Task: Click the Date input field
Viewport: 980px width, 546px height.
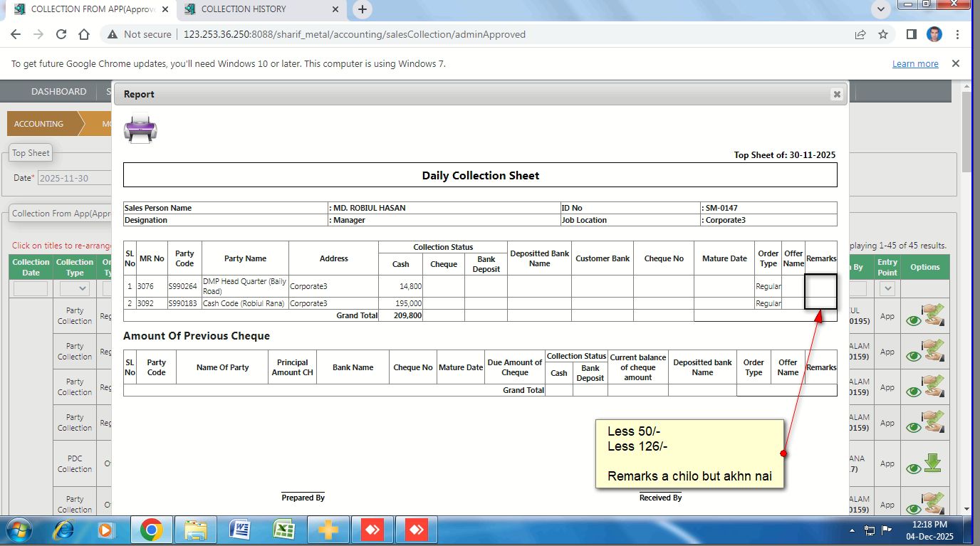Action: (73, 178)
